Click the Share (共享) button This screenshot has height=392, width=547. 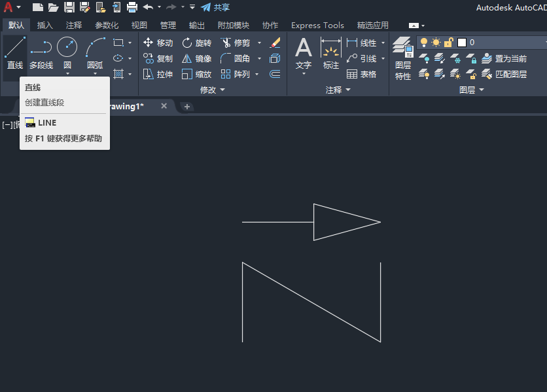tap(215, 7)
